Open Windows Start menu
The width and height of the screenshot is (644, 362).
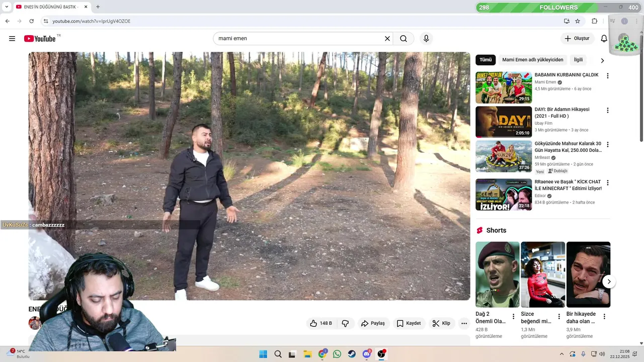tap(263, 354)
